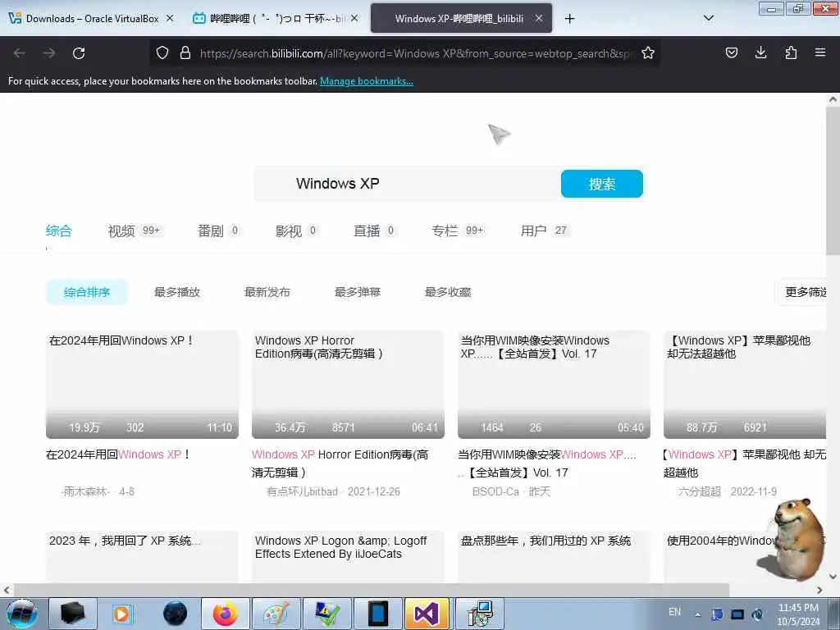Click the Manage bookmarks link
Viewport: 840px width, 630px height.
[367, 81]
